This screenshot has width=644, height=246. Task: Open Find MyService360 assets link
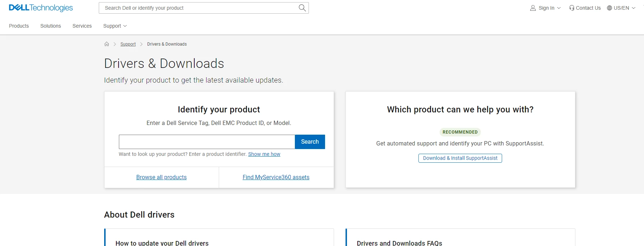(x=276, y=177)
